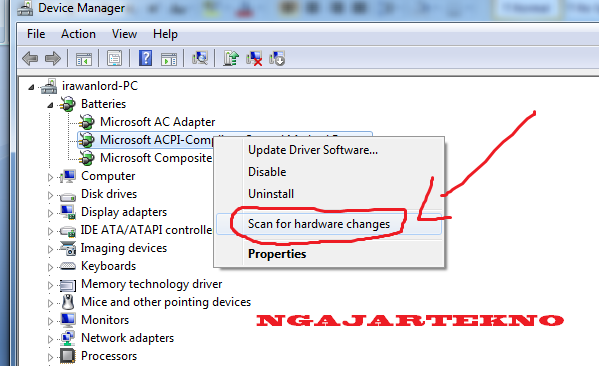The height and width of the screenshot is (366, 599).
Task: Collapse the Batteries tree node
Action: pyautogui.click(x=50, y=105)
